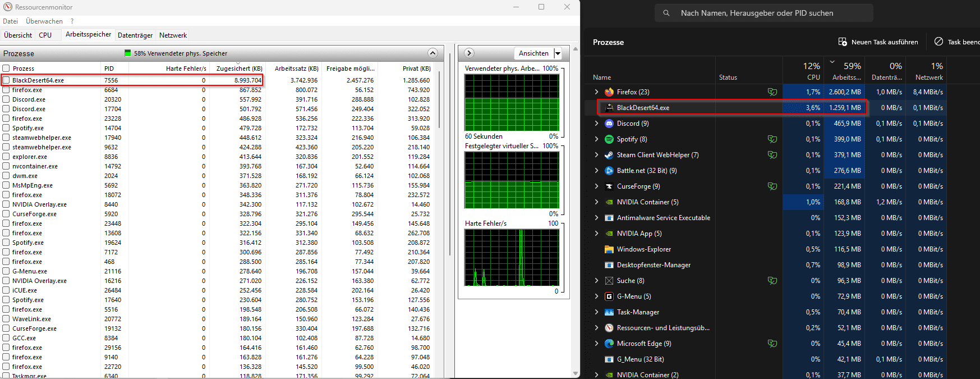Image resolution: width=980 pixels, height=379 pixels.
Task: Click Neuen Task ausführen button
Action: point(878,42)
